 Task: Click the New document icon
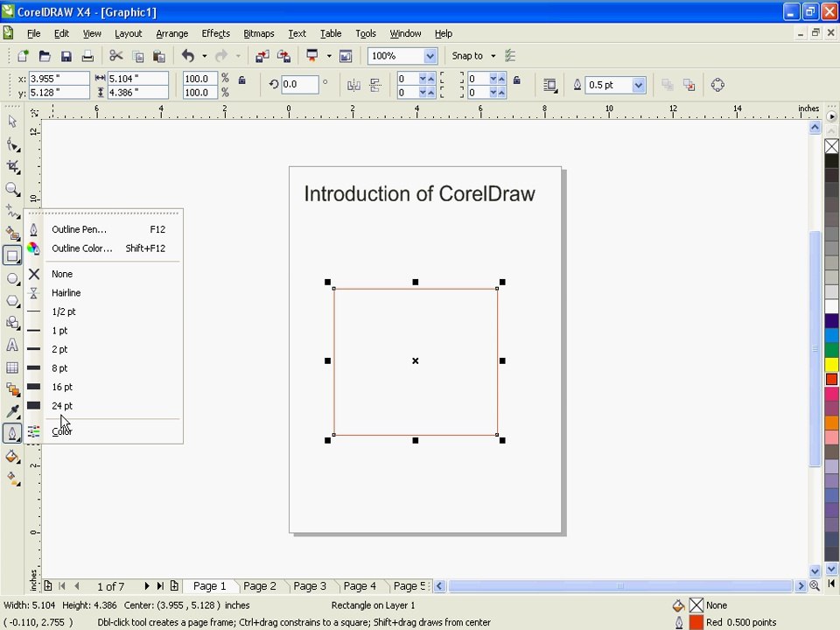point(23,56)
